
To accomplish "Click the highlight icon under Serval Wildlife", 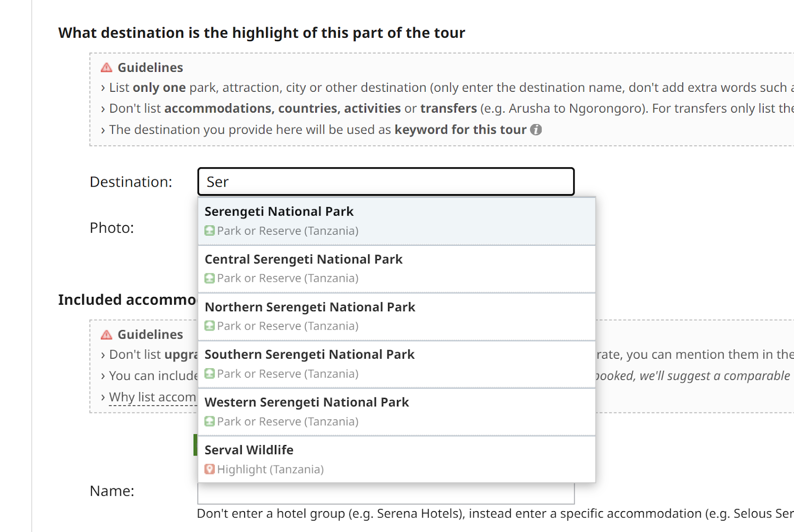I will [210, 469].
